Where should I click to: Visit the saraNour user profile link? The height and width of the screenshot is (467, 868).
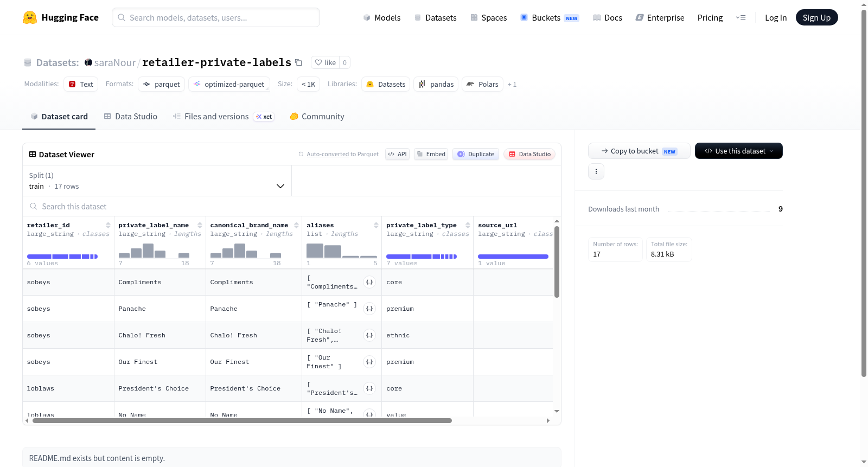click(115, 62)
